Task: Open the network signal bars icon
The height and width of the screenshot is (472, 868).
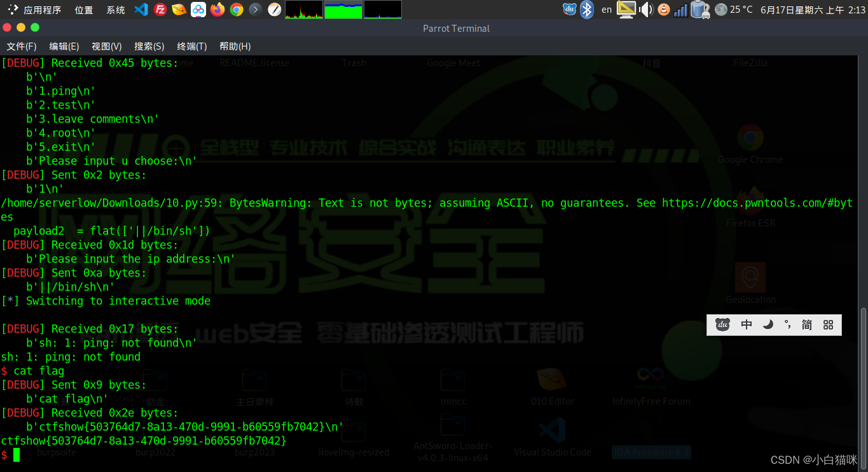Action: [x=680, y=10]
